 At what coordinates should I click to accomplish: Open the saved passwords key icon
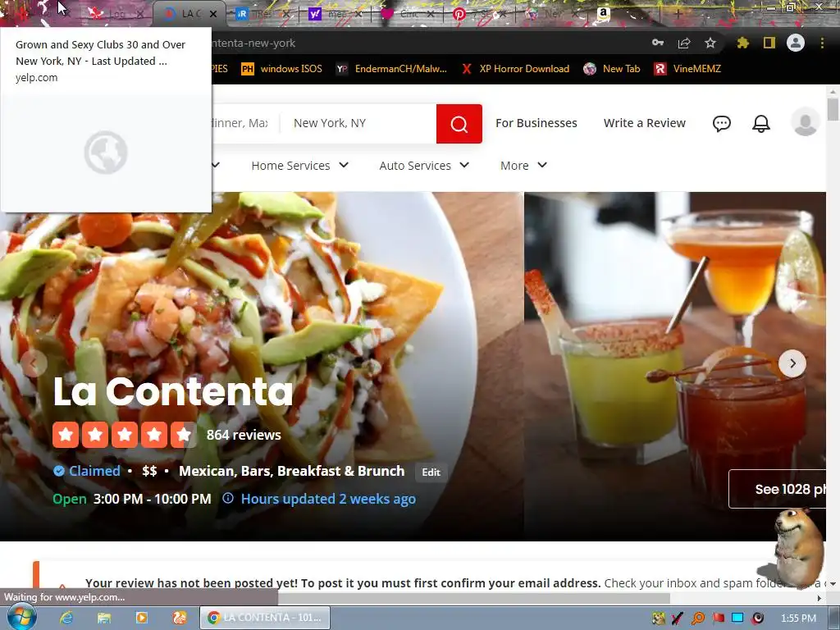[x=658, y=43]
